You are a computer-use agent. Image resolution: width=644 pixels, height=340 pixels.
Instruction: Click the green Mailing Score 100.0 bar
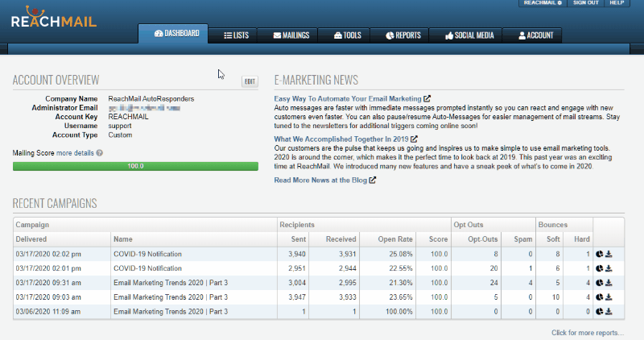tap(135, 166)
